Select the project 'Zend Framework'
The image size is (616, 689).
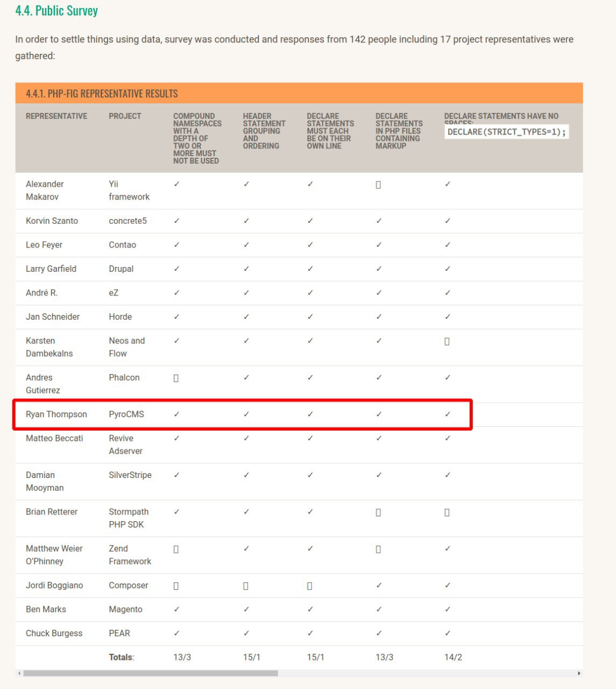(x=130, y=555)
